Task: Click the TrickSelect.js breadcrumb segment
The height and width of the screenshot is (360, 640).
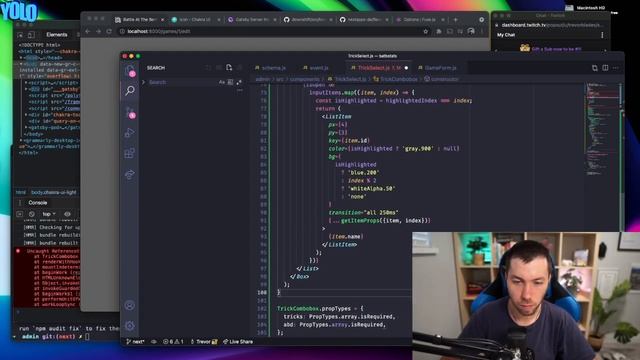Action: pos(347,79)
